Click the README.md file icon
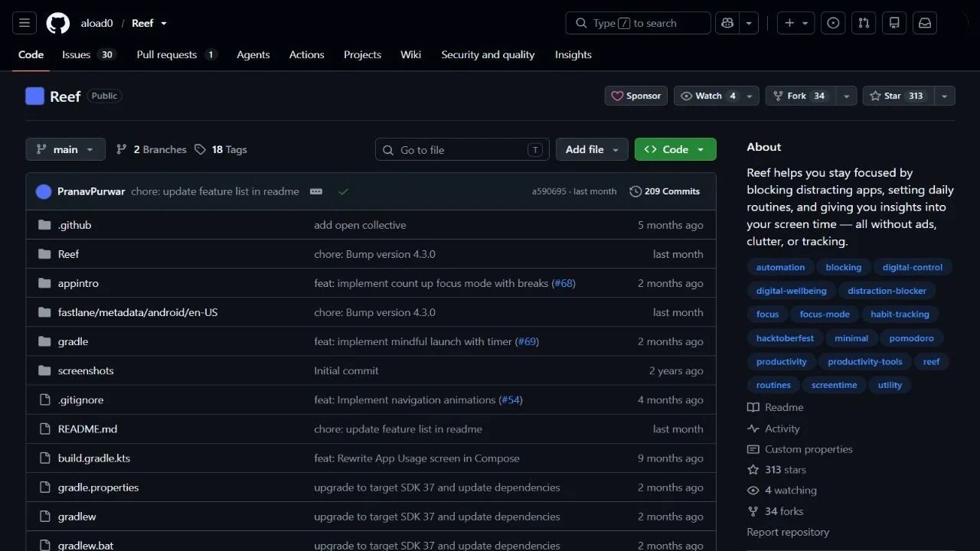980x551 pixels. (x=44, y=429)
